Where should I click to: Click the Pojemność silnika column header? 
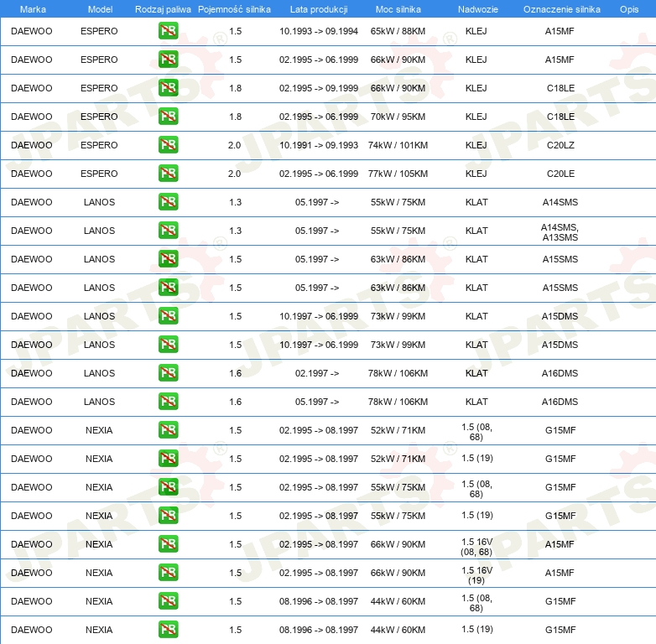pyautogui.click(x=234, y=9)
